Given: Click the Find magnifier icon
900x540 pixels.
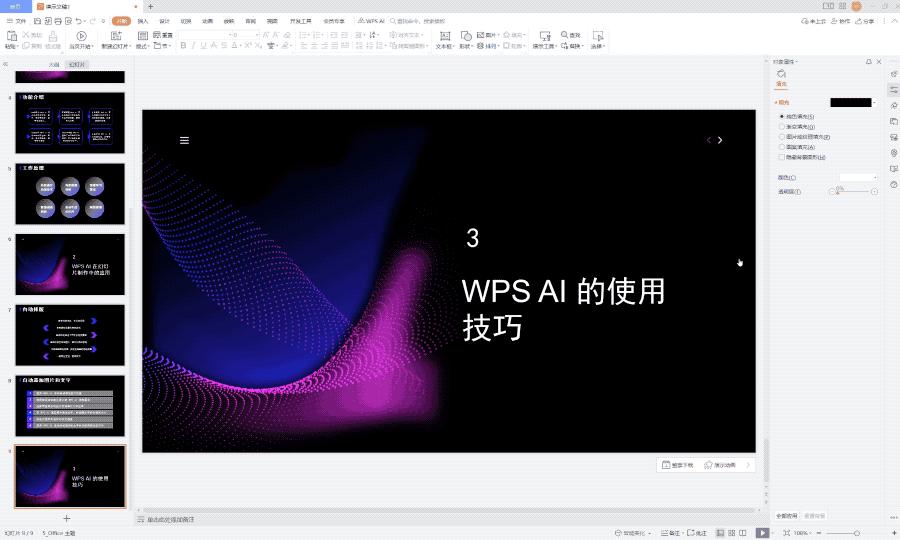Looking at the screenshot, I should 564,35.
